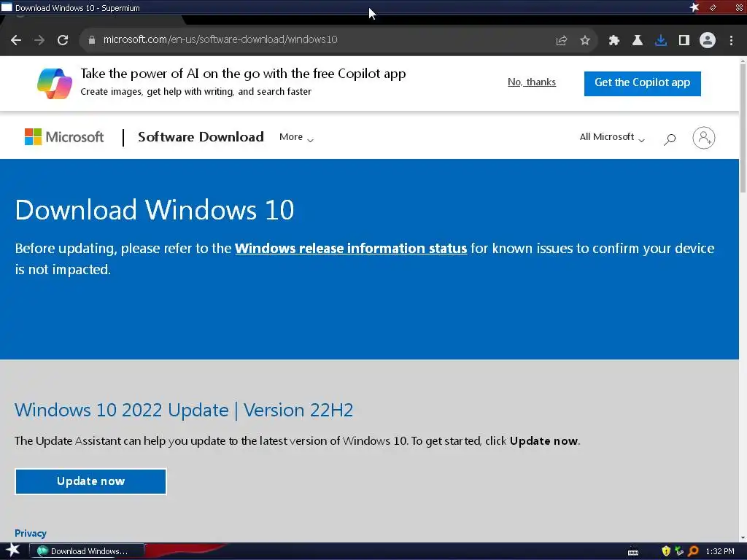Open the Chrome Labs flask icon
Screen dimensions: 747x560
(x=638, y=41)
